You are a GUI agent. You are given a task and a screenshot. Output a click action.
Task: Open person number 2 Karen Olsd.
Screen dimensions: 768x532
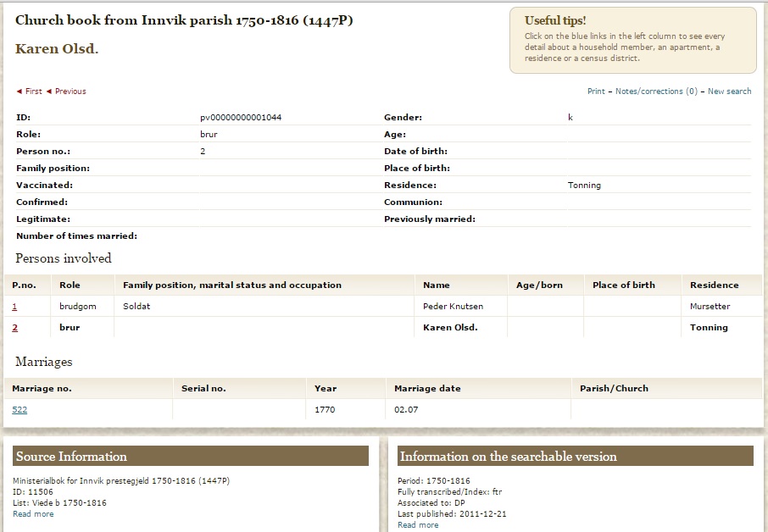(14, 328)
